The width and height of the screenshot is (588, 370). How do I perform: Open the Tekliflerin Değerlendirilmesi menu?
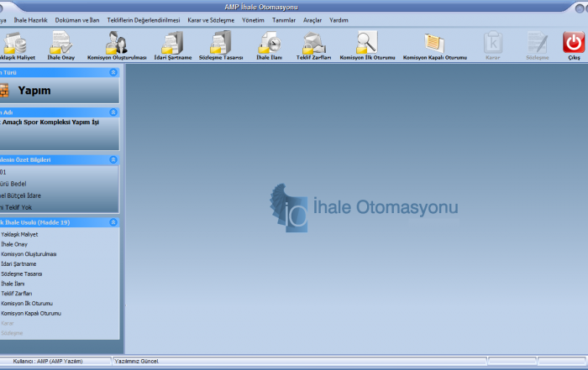[x=138, y=19]
